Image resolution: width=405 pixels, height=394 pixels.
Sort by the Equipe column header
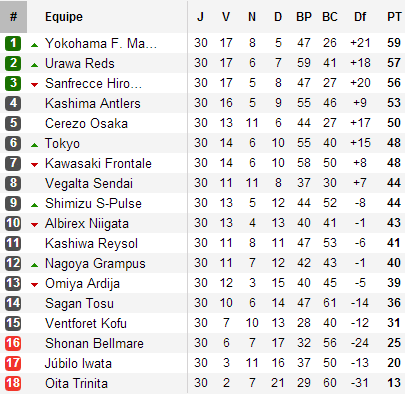(x=64, y=17)
